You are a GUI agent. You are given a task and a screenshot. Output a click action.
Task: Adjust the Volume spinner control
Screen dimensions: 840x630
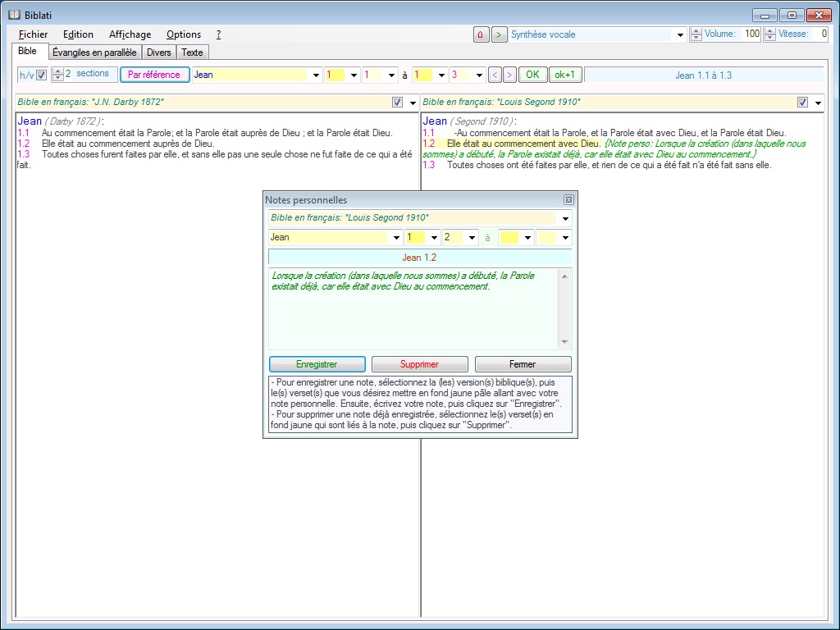click(x=696, y=34)
